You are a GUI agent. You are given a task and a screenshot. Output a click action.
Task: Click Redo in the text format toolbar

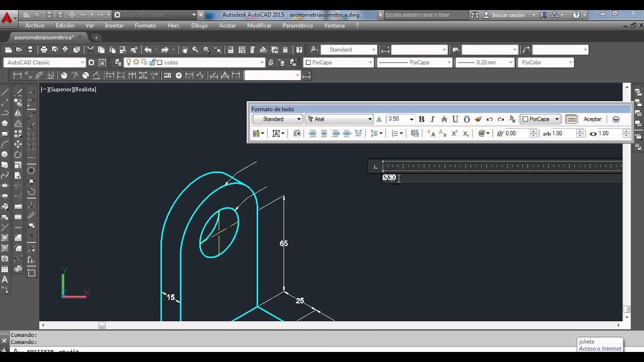tap(501, 119)
